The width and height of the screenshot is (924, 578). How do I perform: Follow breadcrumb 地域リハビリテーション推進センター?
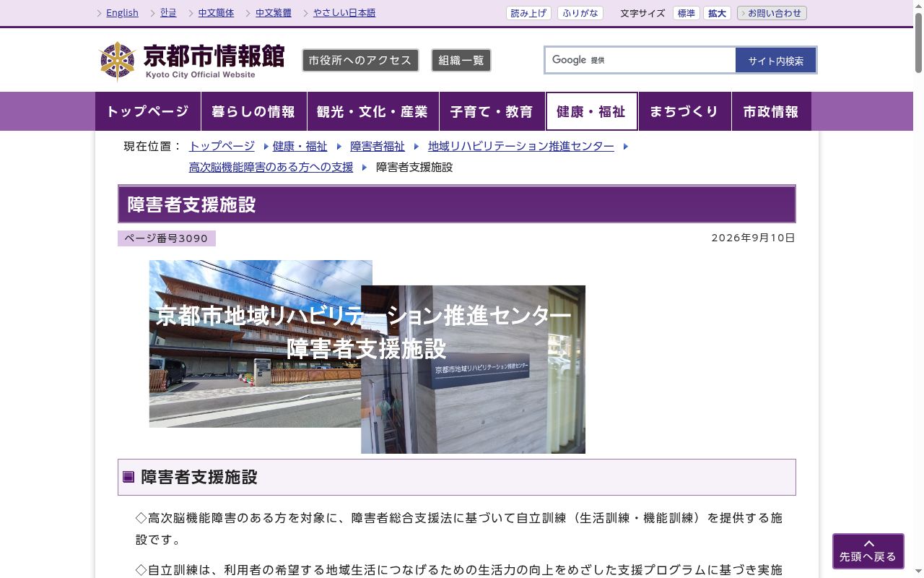521,146
